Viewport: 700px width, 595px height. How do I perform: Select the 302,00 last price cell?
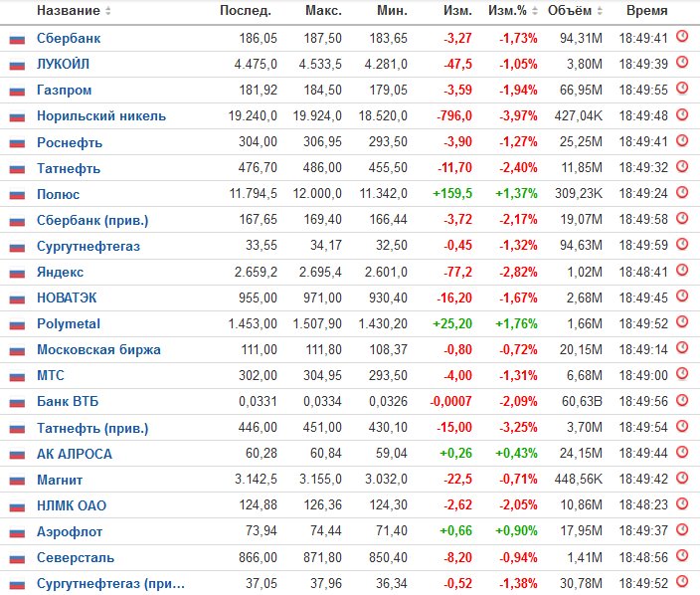coord(259,375)
